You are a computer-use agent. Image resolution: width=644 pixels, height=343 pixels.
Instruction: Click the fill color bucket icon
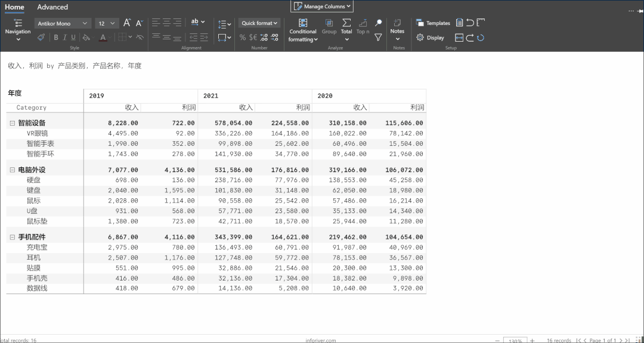(x=85, y=38)
